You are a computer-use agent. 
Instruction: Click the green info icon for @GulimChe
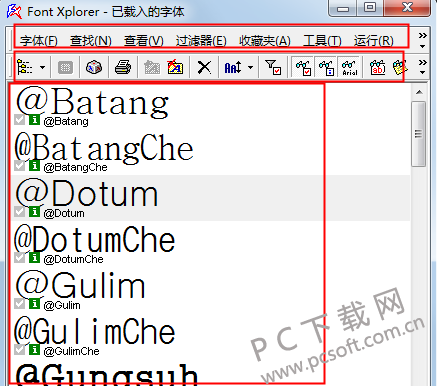coord(34,350)
